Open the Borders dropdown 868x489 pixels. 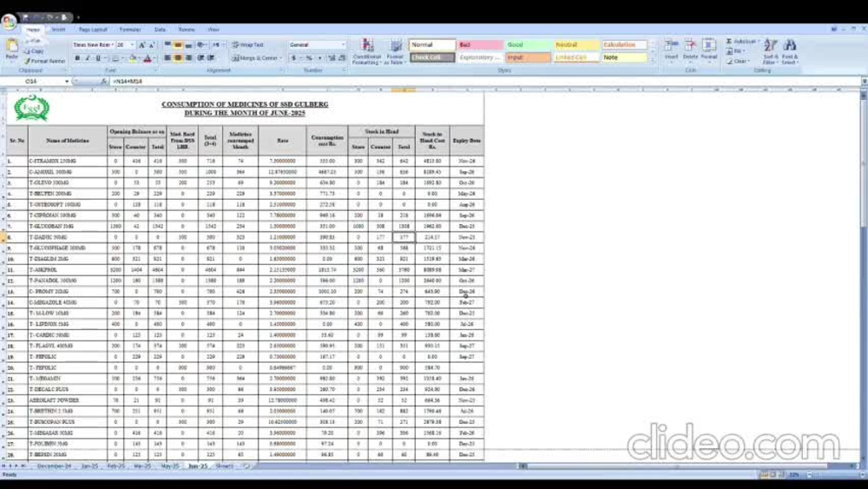point(122,58)
